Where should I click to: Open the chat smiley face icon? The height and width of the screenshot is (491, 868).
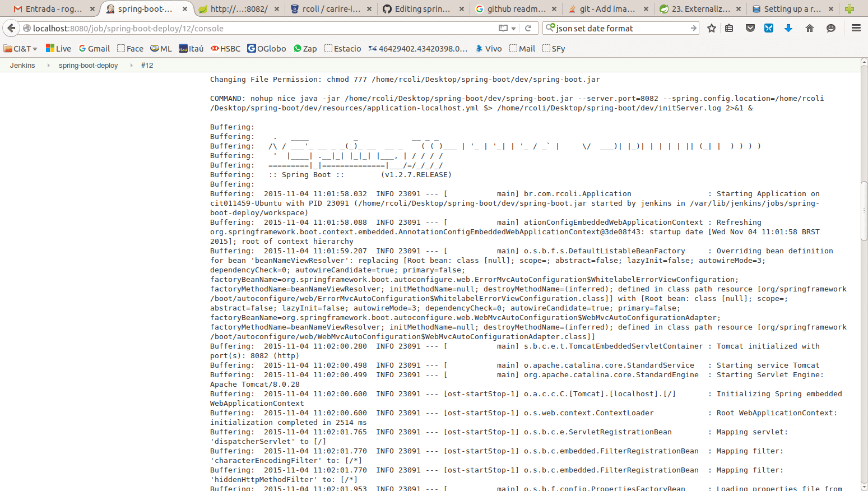pos(831,28)
